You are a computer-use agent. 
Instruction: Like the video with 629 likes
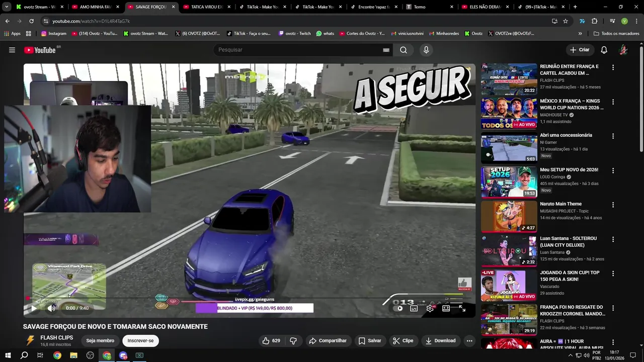click(271, 340)
